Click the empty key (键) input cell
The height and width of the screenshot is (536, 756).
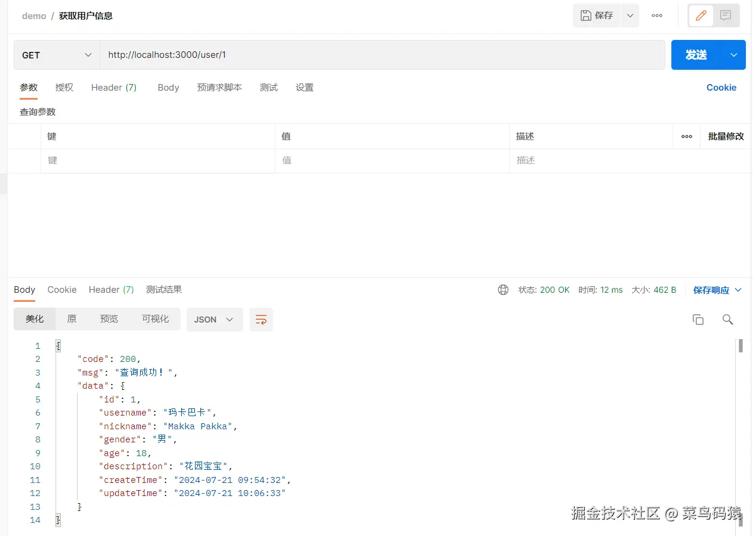click(158, 160)
